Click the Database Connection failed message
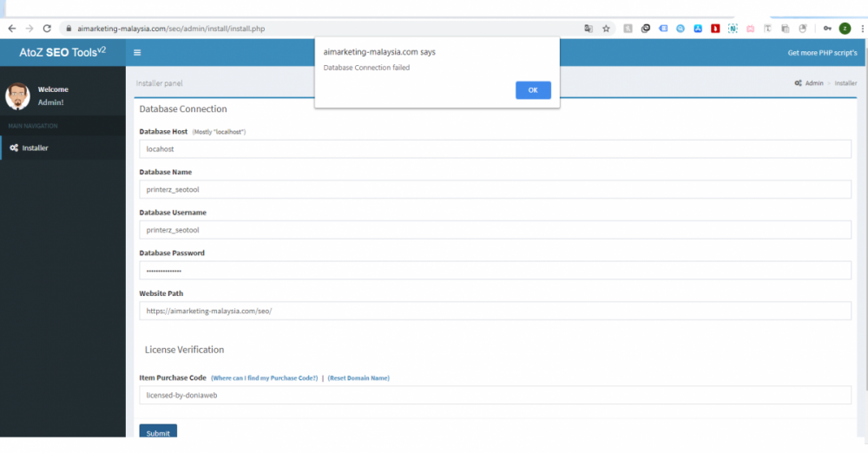The image size is (868, 453). 366,68
